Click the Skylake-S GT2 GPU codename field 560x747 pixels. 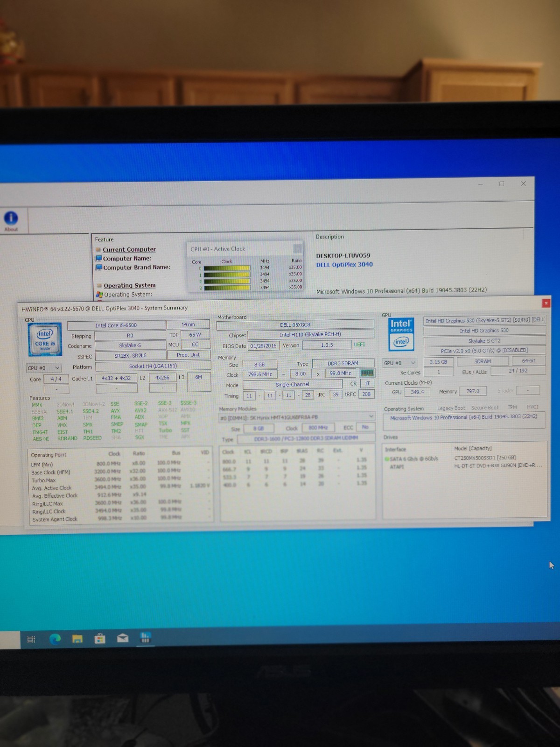tap(484, 341)
